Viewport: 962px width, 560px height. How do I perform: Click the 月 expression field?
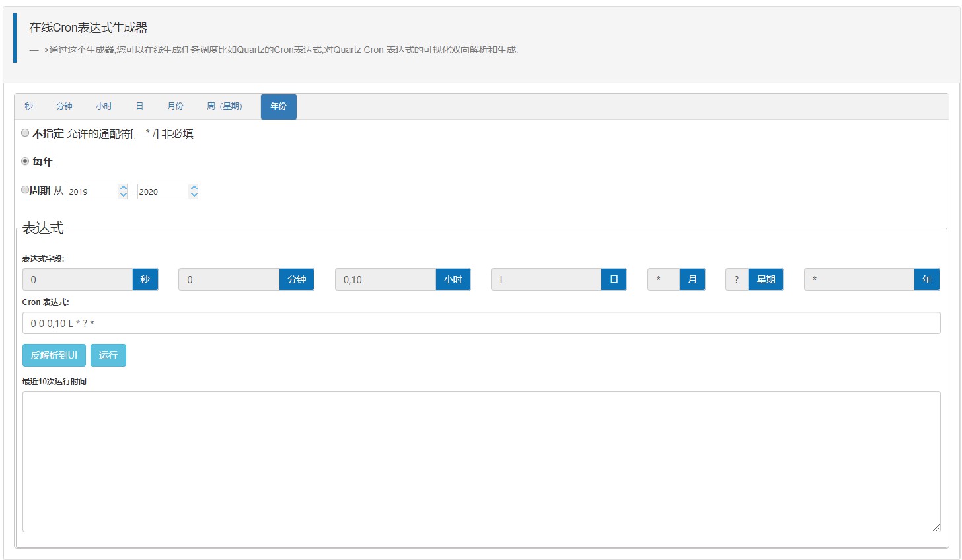pos(664,279)
